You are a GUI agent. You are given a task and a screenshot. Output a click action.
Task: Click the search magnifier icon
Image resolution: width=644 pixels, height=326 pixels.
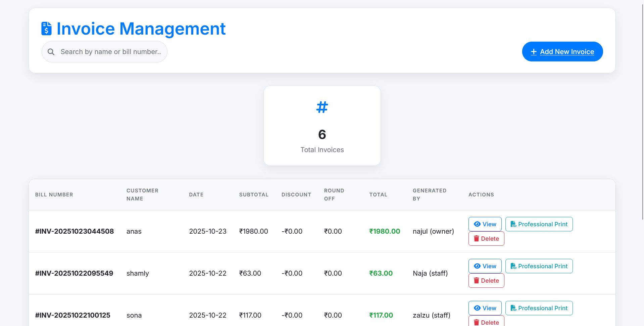coord(51,52)
